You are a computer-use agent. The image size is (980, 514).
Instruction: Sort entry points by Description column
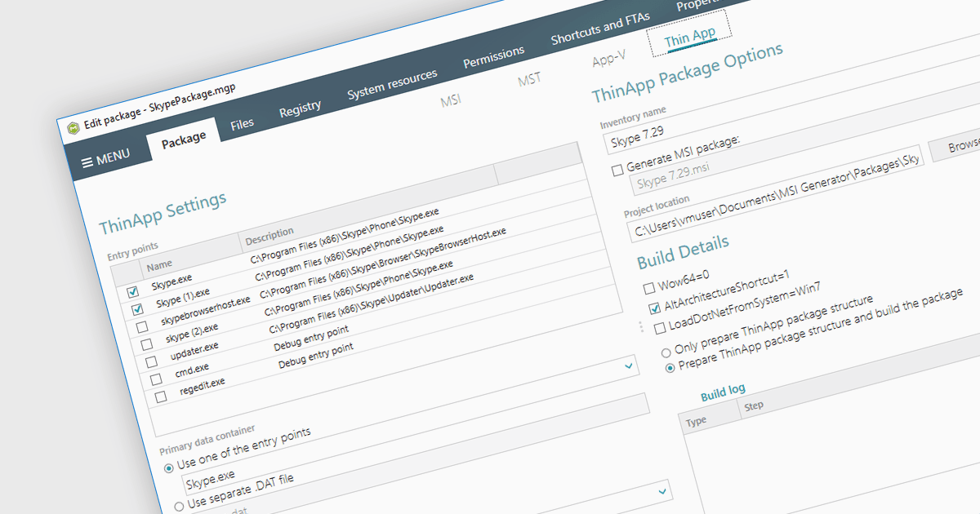pyautogui.click(x=367, y=206)
